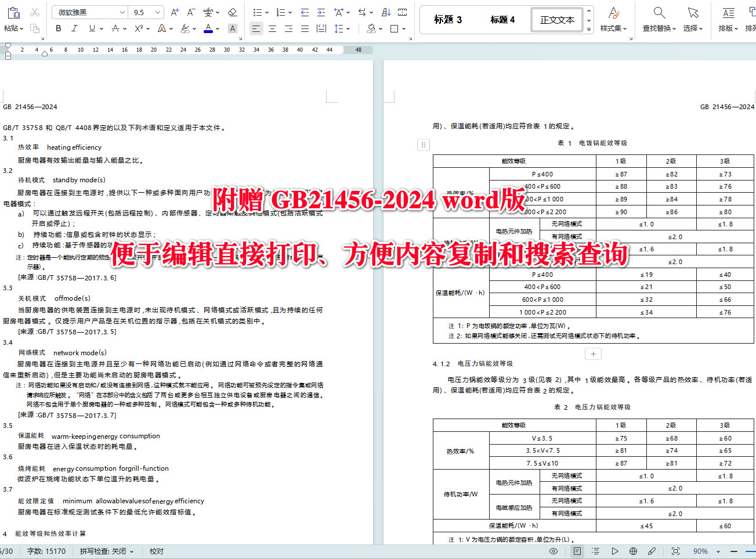This screenshot has width=756, height=559.
Task: Expand the font color options arrow
Action: 217,28
